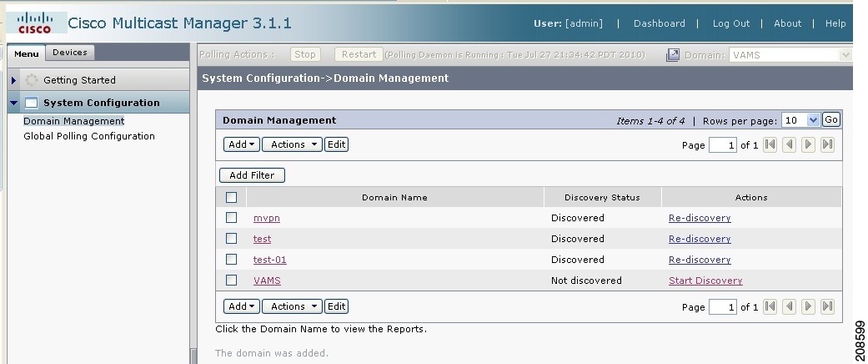
Task: Go to first page in bottom pager
Action: [x=770, y=306]
